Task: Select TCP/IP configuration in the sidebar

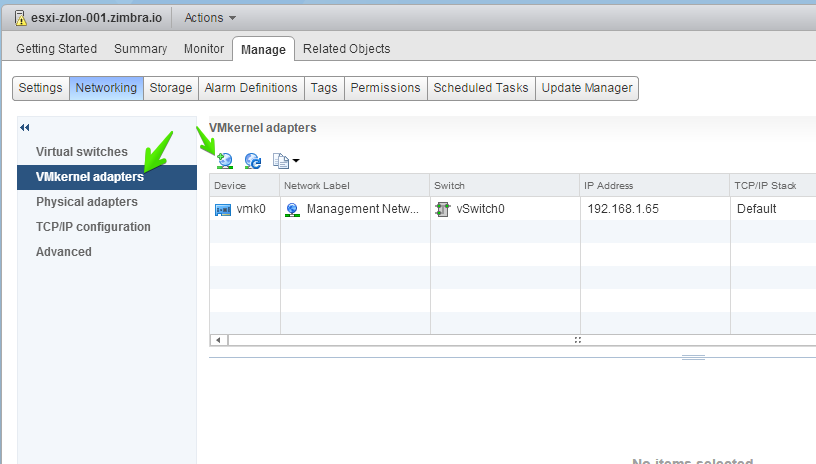Action: click(x=93, y=227)
